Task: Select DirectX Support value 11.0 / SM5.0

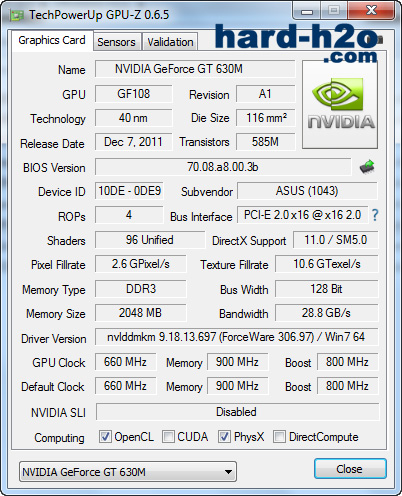Action: [336, 240]
